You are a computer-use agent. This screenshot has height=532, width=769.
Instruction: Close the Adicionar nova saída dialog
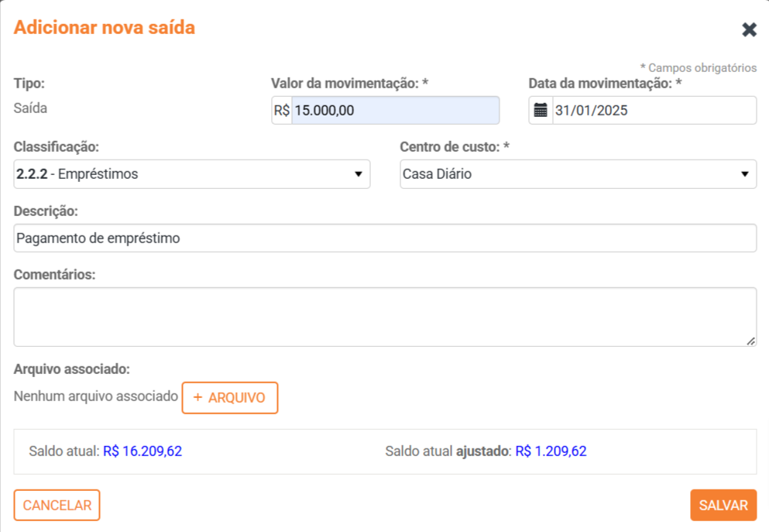pyautogui.click(x=749, y=30)
